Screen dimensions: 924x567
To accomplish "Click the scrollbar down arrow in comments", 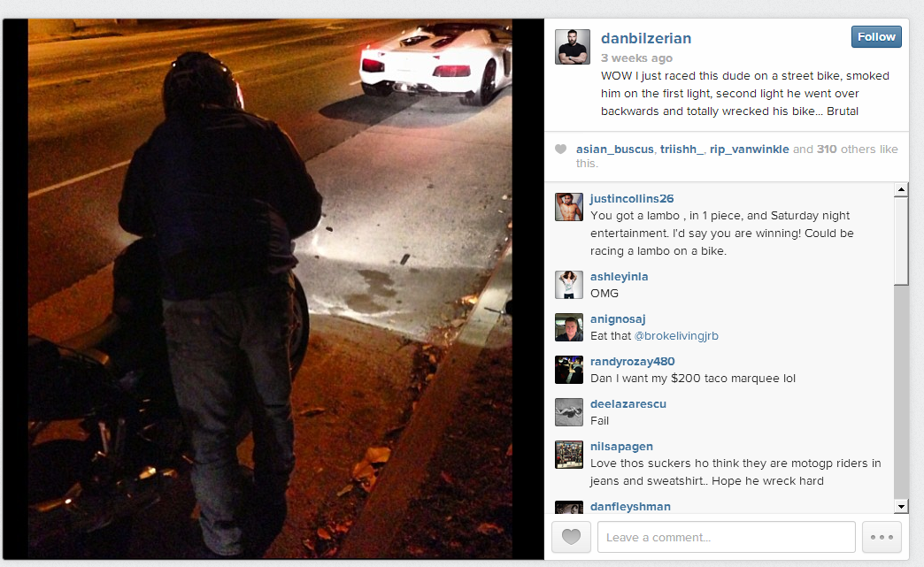I will pos(900,506).
